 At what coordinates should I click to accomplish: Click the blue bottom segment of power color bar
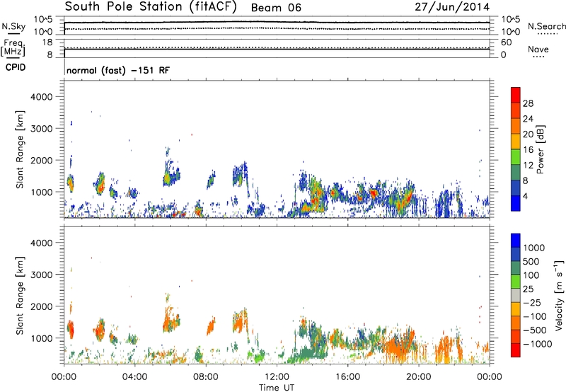tap(516, 203)
